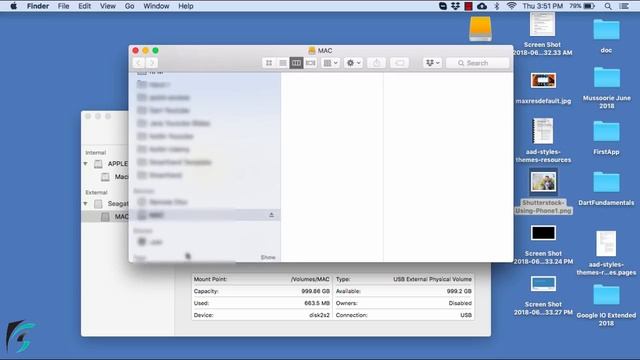Click Mount Point value /Volumes/MAC

[310, 279]
